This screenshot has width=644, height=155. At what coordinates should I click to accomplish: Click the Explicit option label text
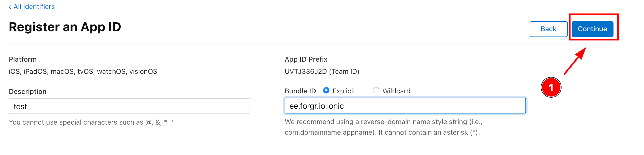(343, 91)
